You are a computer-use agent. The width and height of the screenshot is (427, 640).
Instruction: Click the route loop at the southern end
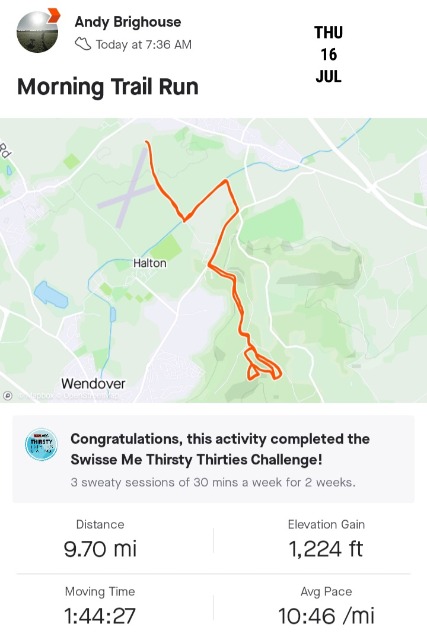coord(263,364)
